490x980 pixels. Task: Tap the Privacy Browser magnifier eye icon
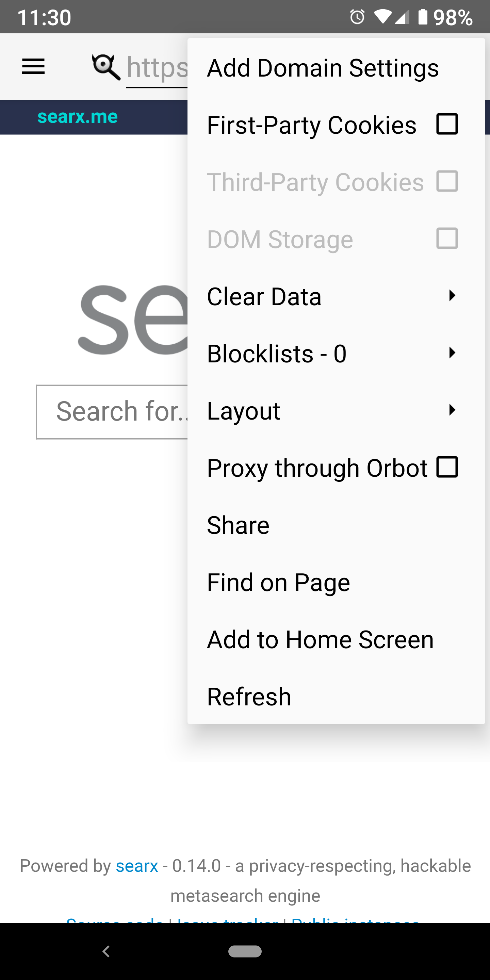106,67
